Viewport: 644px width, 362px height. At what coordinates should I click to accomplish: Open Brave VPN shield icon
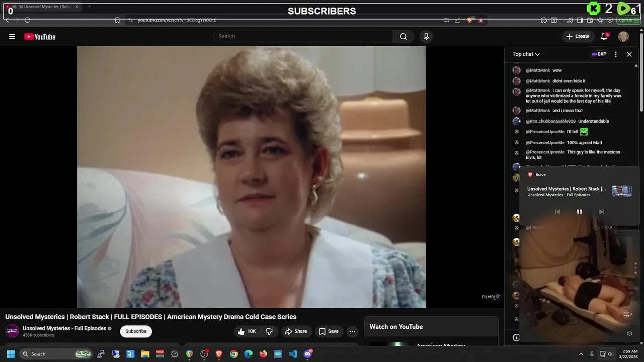(610, 20)
